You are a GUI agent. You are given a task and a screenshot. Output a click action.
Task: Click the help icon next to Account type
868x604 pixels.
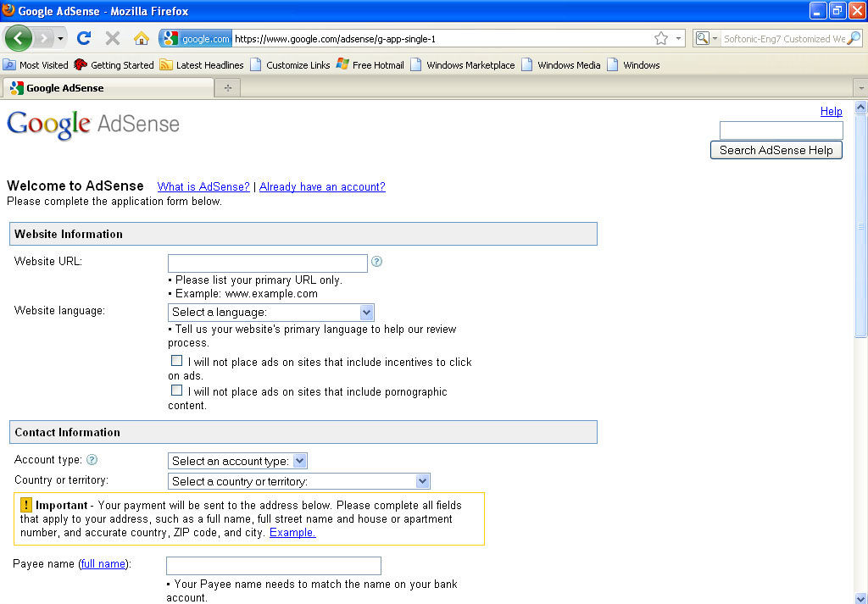[92, 458]
